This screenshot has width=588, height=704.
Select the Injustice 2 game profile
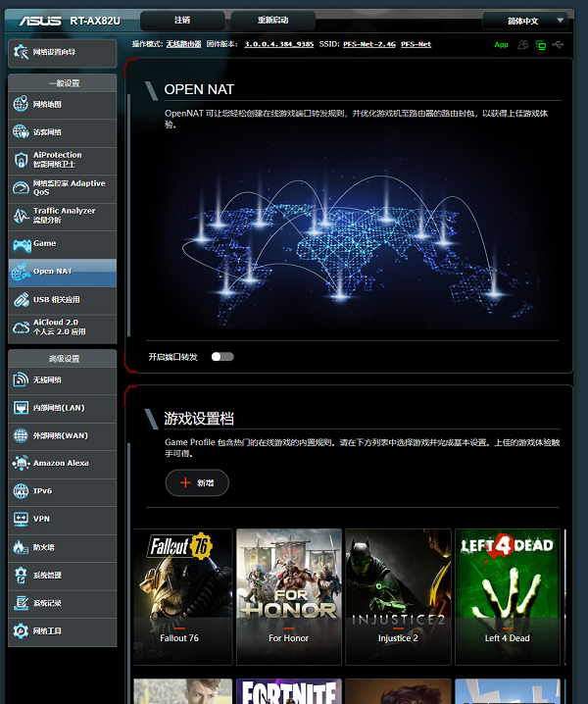coord(398,597)
